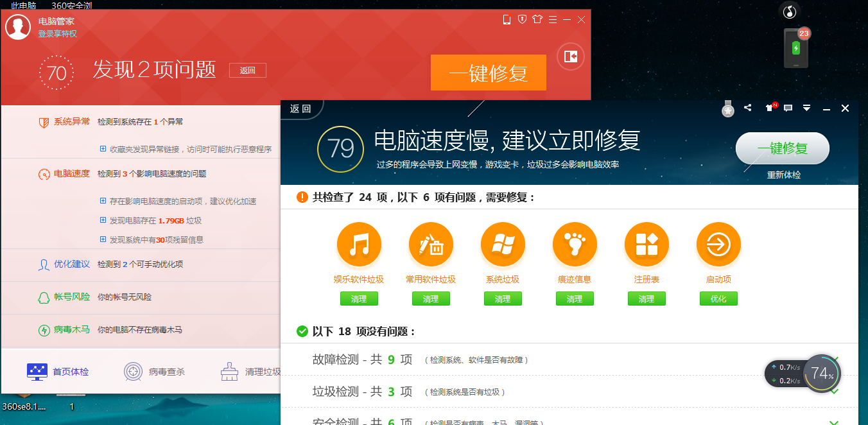Click the share icon in 360 title bar

[x=747, y=108]
